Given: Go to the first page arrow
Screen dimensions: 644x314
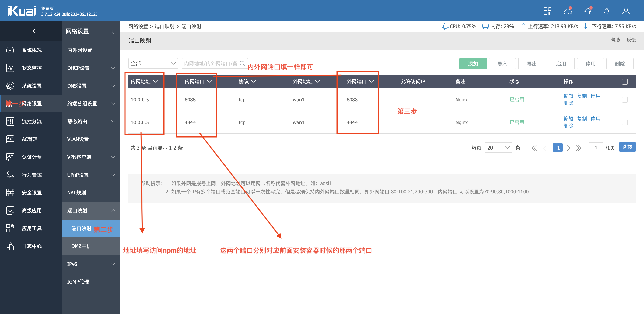Looking at the screenshot, I should coord(535,148).
